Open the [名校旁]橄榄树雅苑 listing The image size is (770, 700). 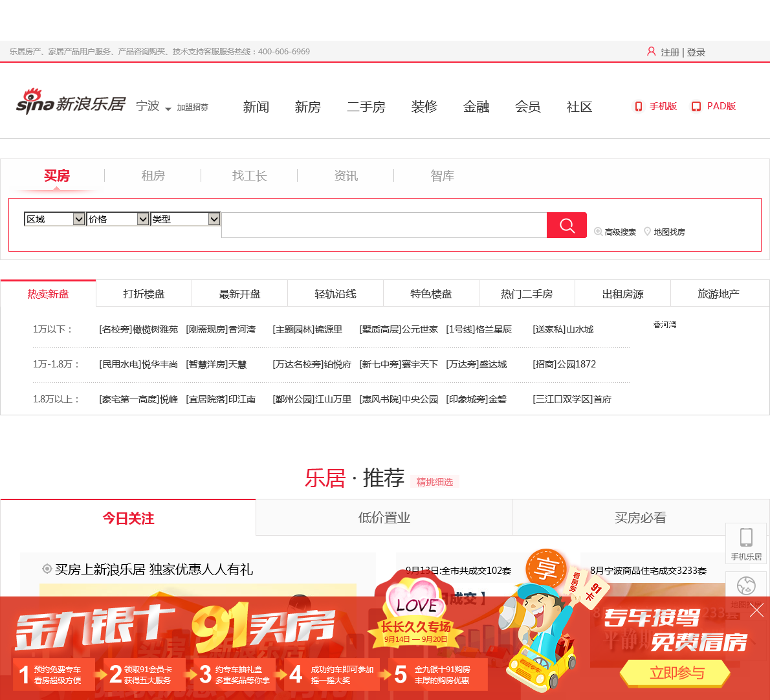tap(138, 329)
